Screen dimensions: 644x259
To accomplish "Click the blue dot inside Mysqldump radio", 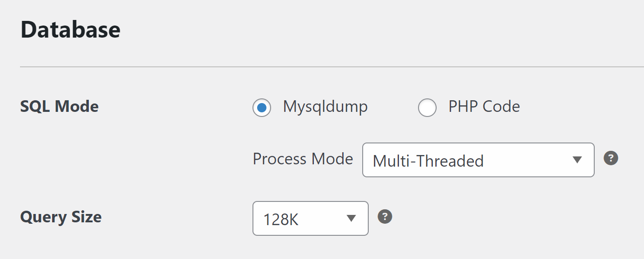I will coord(262,108).
